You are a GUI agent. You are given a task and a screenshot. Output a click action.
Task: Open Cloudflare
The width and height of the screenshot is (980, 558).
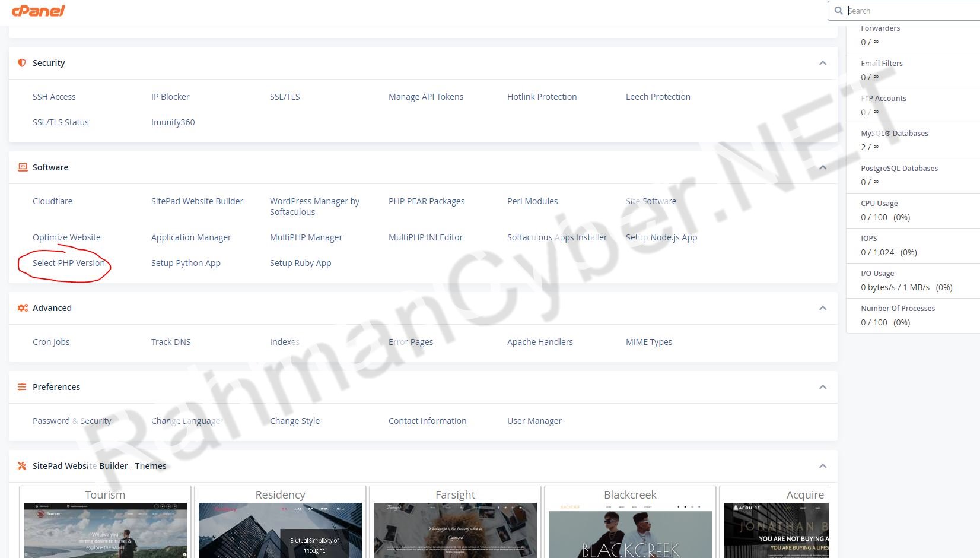tap(52, 201)
